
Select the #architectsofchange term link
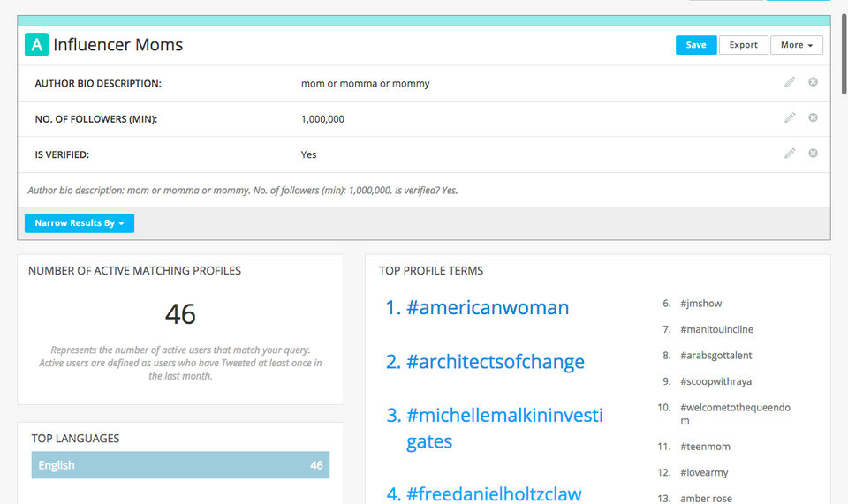(495, 362)
